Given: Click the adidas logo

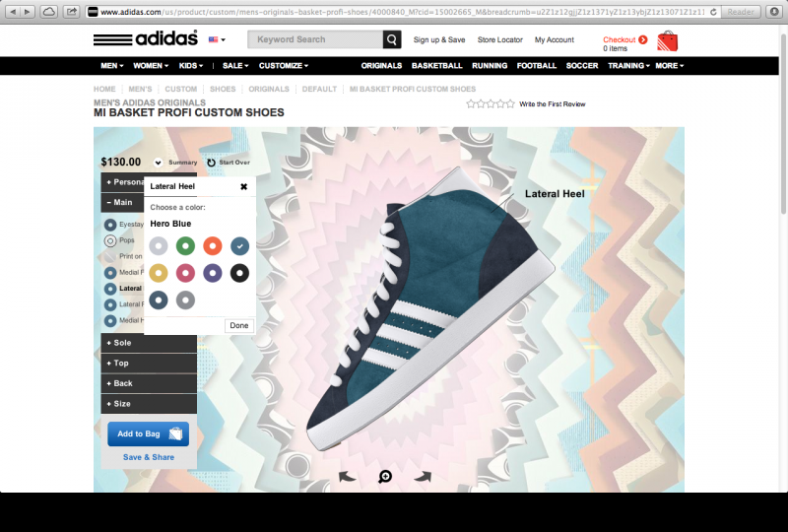Looking at the screenshot, I should click(x=146, y=38).
